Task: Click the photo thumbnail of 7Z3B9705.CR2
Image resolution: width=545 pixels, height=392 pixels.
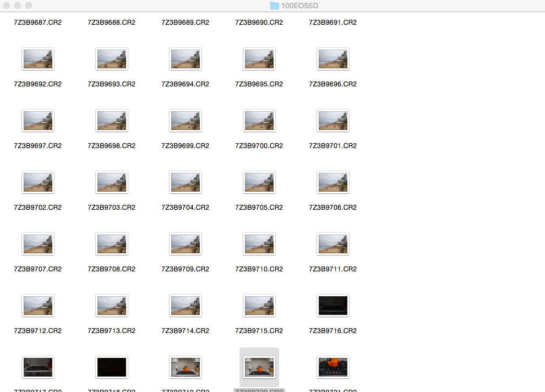Action: click(259, 182)
